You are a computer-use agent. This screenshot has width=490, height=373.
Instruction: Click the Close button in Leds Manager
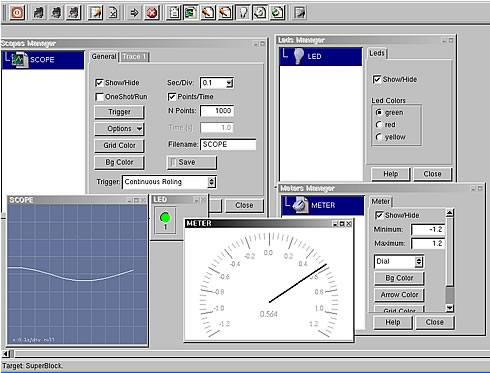click(x=432, y=174)
